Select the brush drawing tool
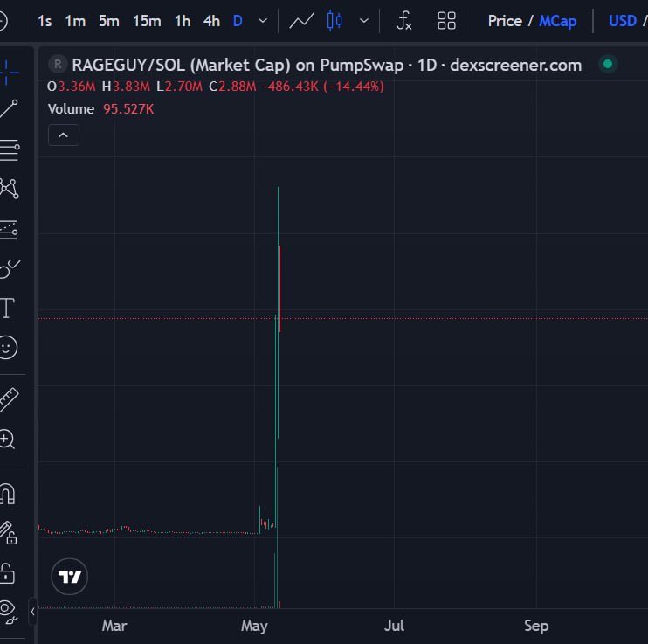Screen dimensions: 648x644 click(x=9, y=269)
